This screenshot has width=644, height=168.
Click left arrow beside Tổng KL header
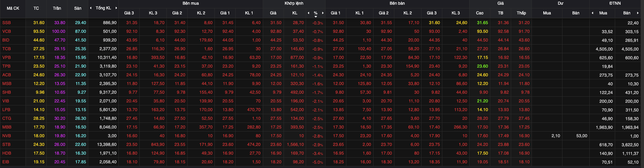[x=91, y=8]
